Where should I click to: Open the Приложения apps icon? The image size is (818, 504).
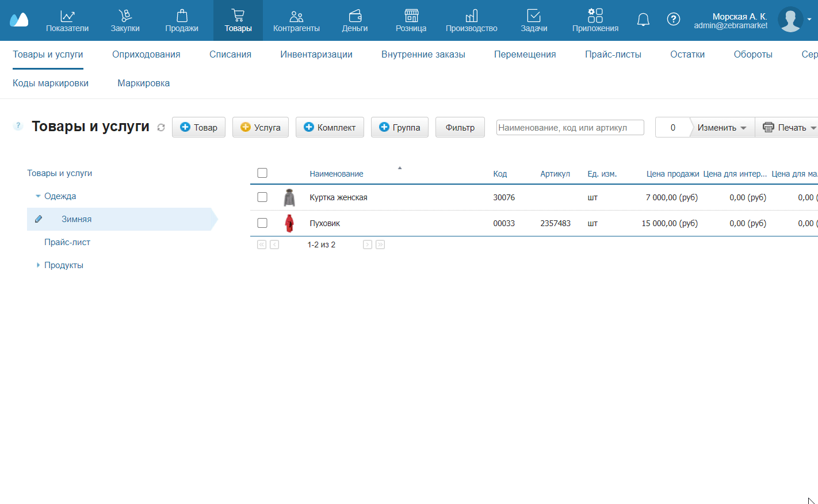pos(595,16)
